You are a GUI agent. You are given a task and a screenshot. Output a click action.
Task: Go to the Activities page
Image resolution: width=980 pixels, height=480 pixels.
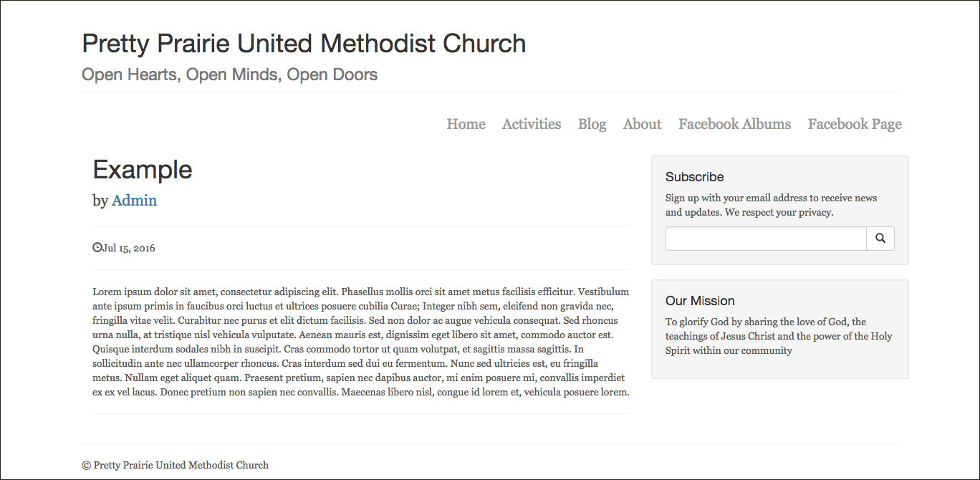532,124
